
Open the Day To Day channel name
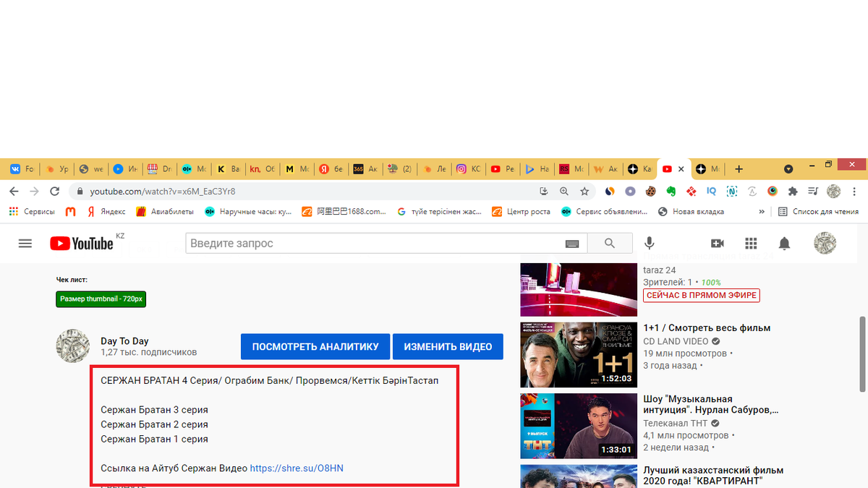pyautogui.click(x=124, y=341)
